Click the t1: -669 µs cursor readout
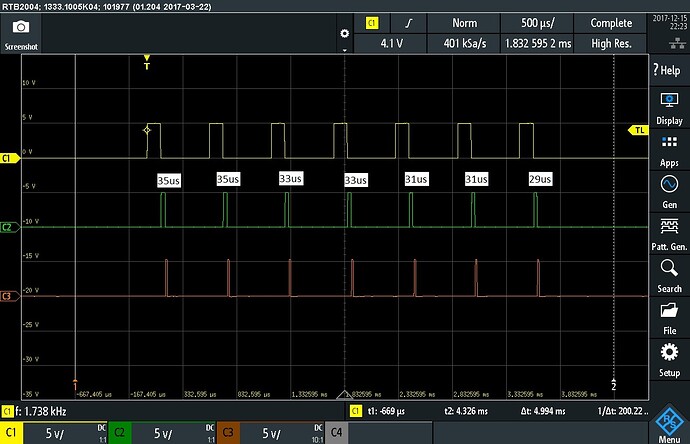This screenshot has height=444, width=690. coord(386,411)
